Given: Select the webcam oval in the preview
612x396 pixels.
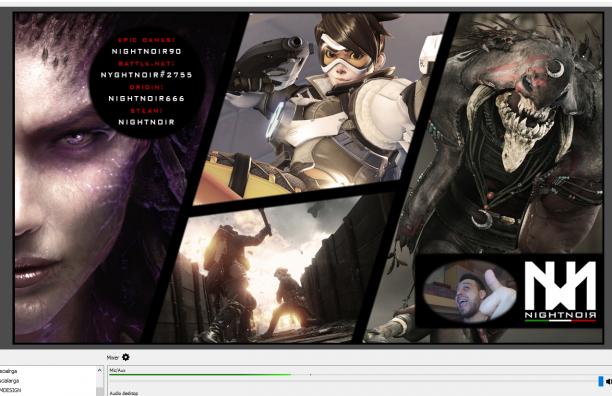Looking at the screenshot, I should tap(470, 291).
